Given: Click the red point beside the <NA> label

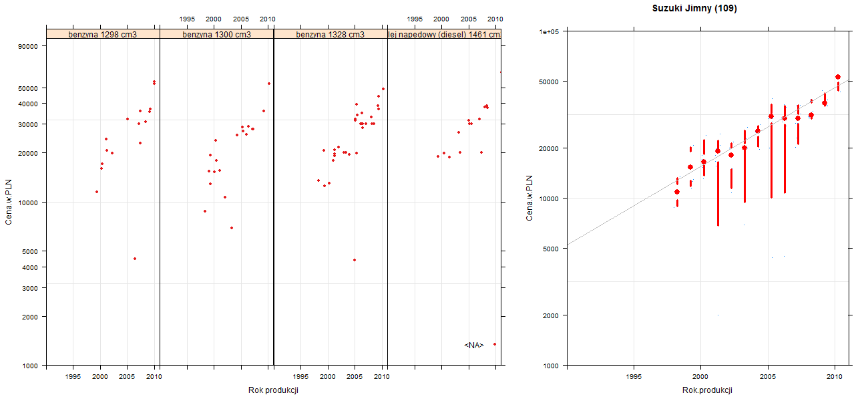Looking at the screenshot, I should tap(495, 344).
